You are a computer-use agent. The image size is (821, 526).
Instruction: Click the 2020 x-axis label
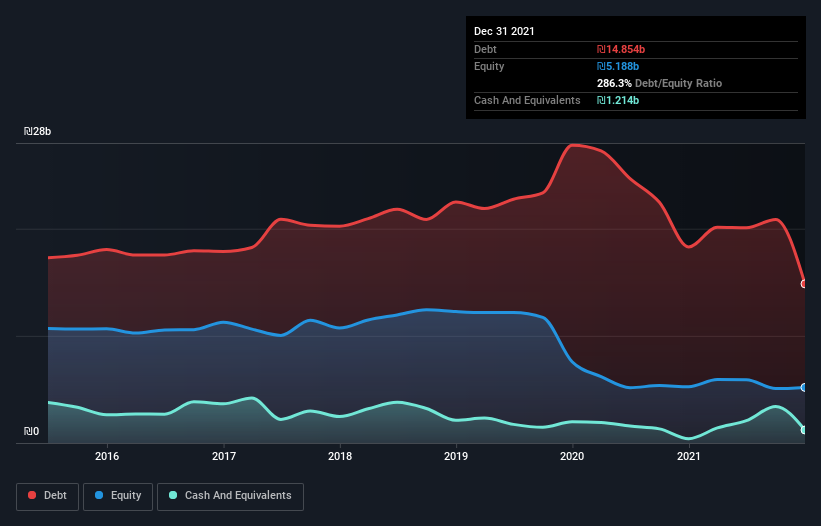tap(572, 456)
